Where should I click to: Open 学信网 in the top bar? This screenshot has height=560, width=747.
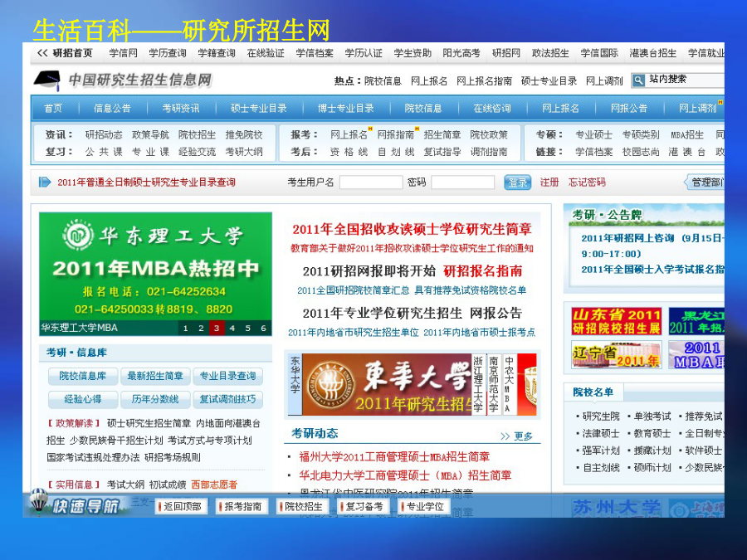(x=124, y=53)
